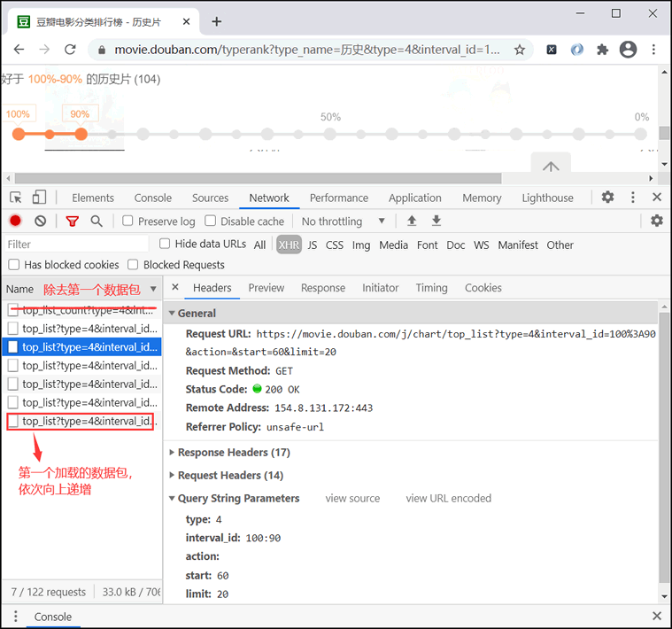Close the Console drawer
Viewport: 672px width, 629px height.
[x=657, y=616]
